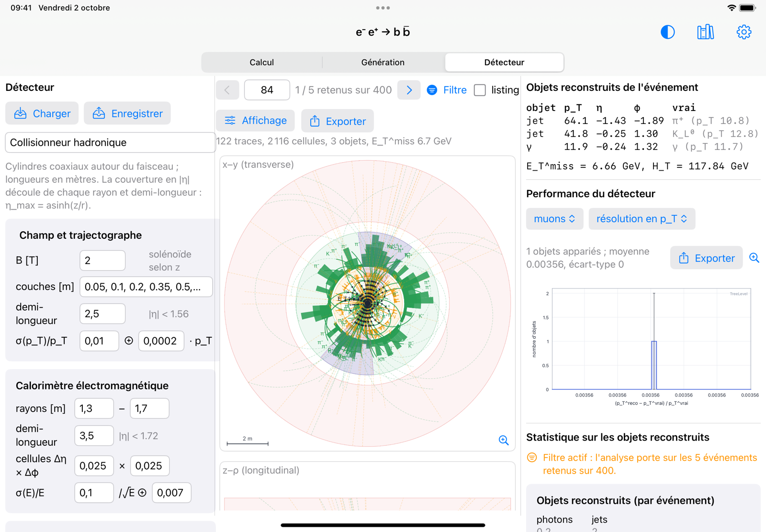
Task: Select the Détecteur tab
Action: (x=504, y=62)
